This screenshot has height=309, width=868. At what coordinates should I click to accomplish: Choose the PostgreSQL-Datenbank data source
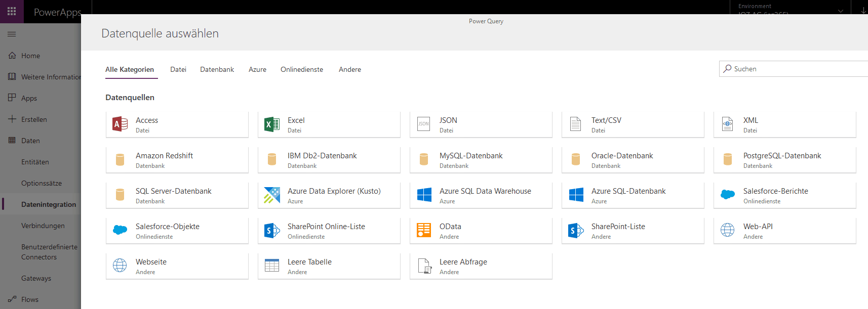(x=784, y=160)
